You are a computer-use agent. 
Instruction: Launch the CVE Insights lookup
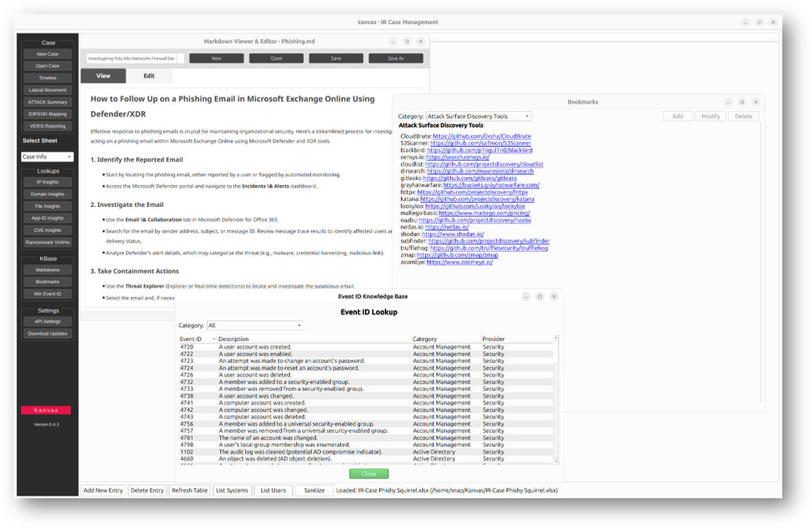(47, 230)
